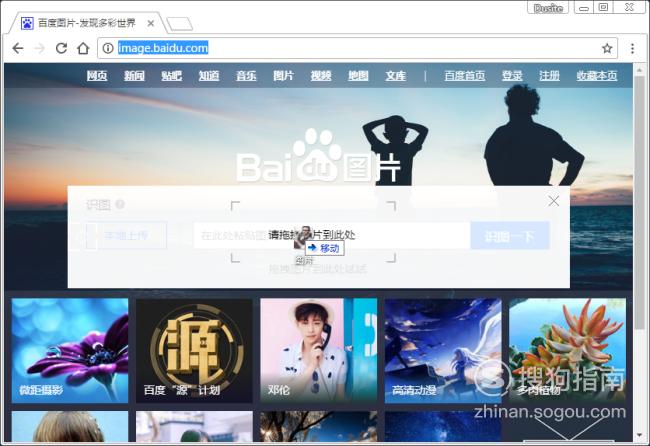Open a new tab button
The width and height of the screenshot is (650, 446).
click(x=179, y=24)
